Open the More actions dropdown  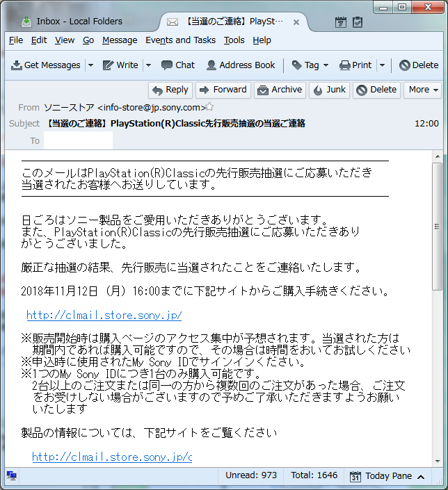[422, 90]
